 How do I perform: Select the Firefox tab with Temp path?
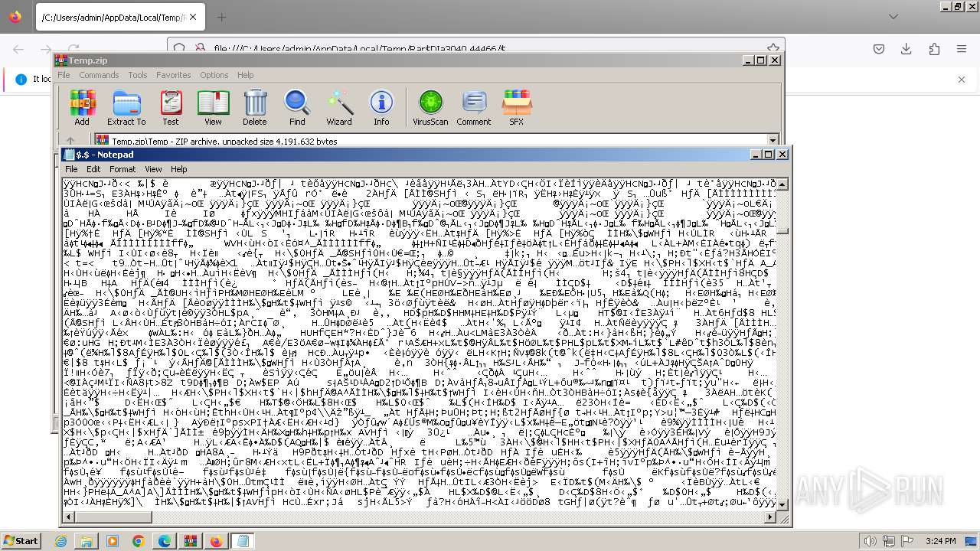(x=119, y=17)
